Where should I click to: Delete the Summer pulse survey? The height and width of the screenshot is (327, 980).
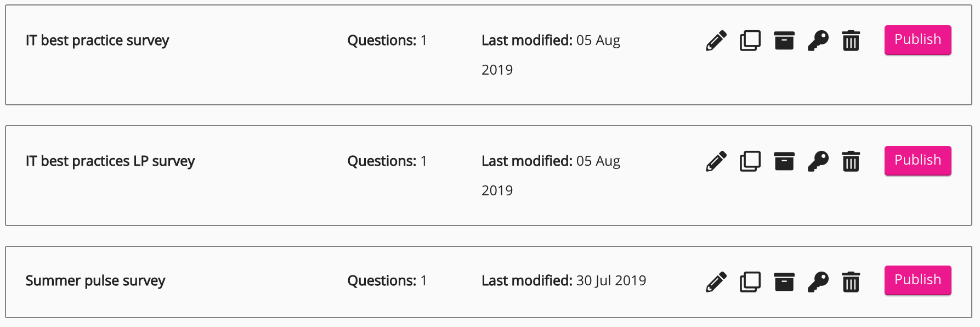pyautogui.click(x=851, y=282)
